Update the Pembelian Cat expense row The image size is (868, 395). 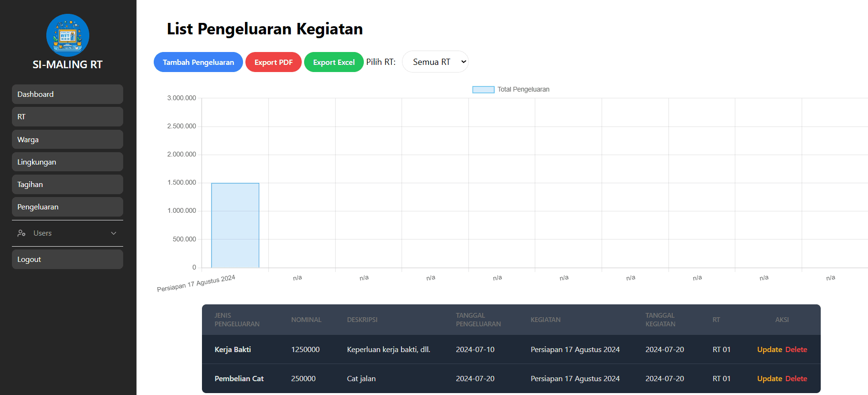pyautogui.click(x=770, y=379)
